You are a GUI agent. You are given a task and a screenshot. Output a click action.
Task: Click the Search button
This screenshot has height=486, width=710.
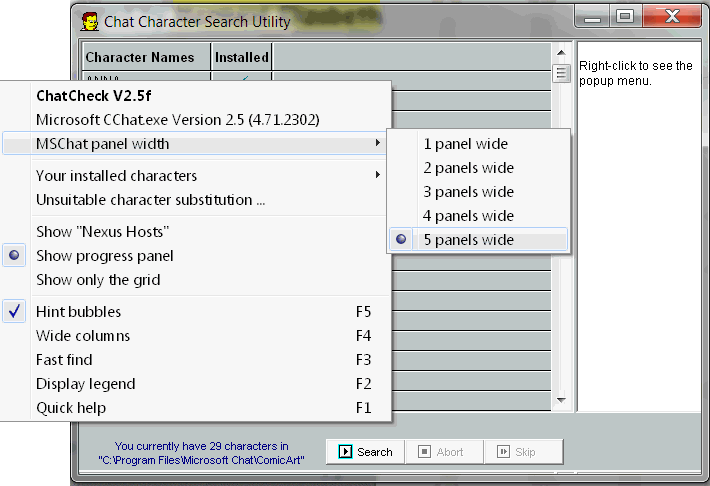click(365, 451)
